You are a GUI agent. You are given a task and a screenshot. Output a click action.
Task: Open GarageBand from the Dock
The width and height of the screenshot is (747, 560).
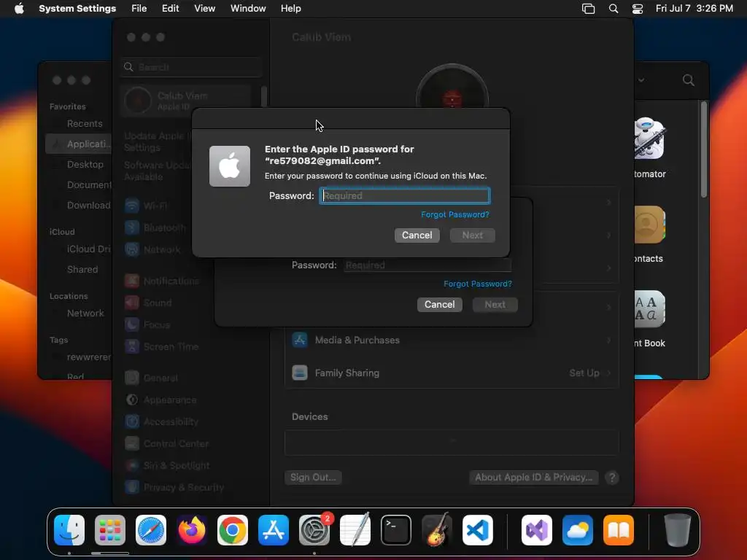[x=437, y=530]
